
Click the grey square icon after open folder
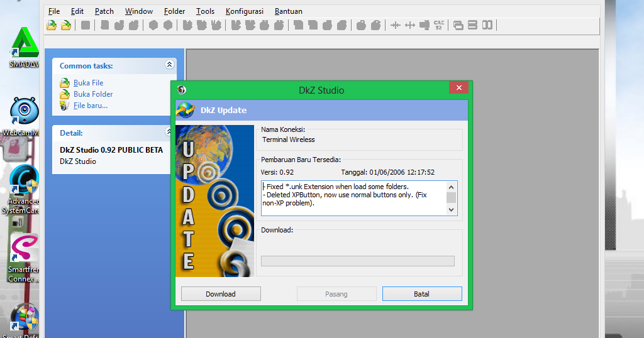click(86, 25)
